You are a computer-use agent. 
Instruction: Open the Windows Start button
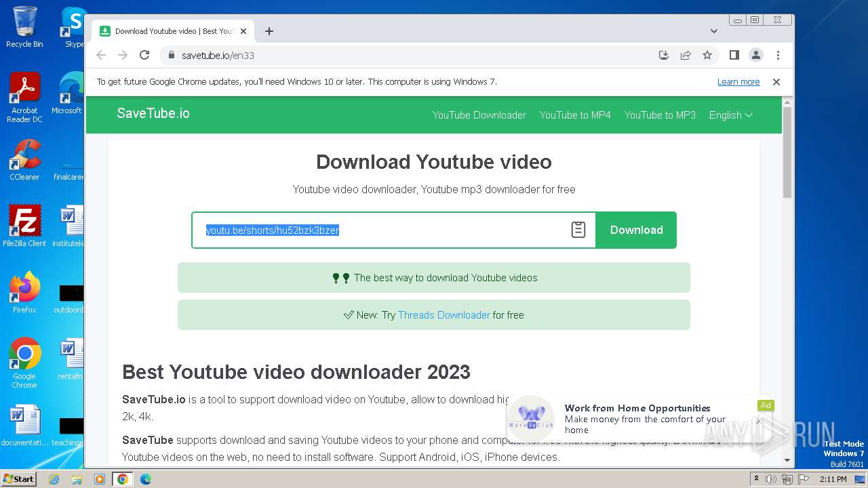(x=19, y=479)
